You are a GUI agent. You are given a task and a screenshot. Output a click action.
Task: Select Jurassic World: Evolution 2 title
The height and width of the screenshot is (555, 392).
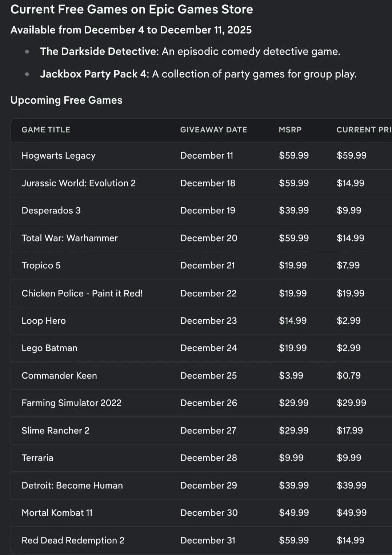click(79, 183)
